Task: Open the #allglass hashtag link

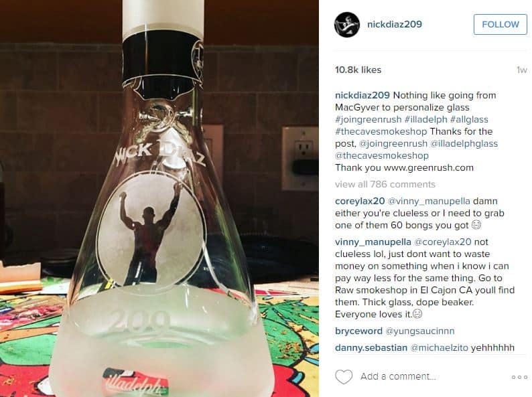Action: pyautogui.click(x=469, y=119)
